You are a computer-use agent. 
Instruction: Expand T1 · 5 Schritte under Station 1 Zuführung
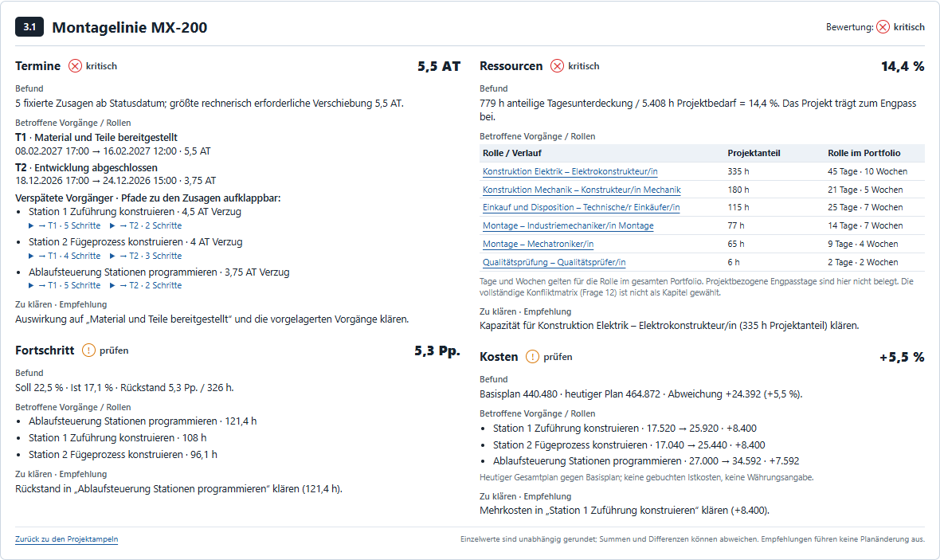(x=65, y=226)
